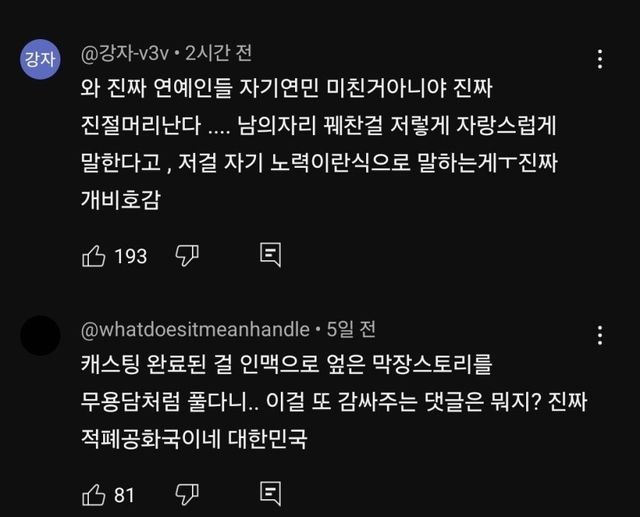This screenshot has width=640, height=517.
Task: Reply to the @whatdoesitmeanhandle comment
Action: point(269,493)
